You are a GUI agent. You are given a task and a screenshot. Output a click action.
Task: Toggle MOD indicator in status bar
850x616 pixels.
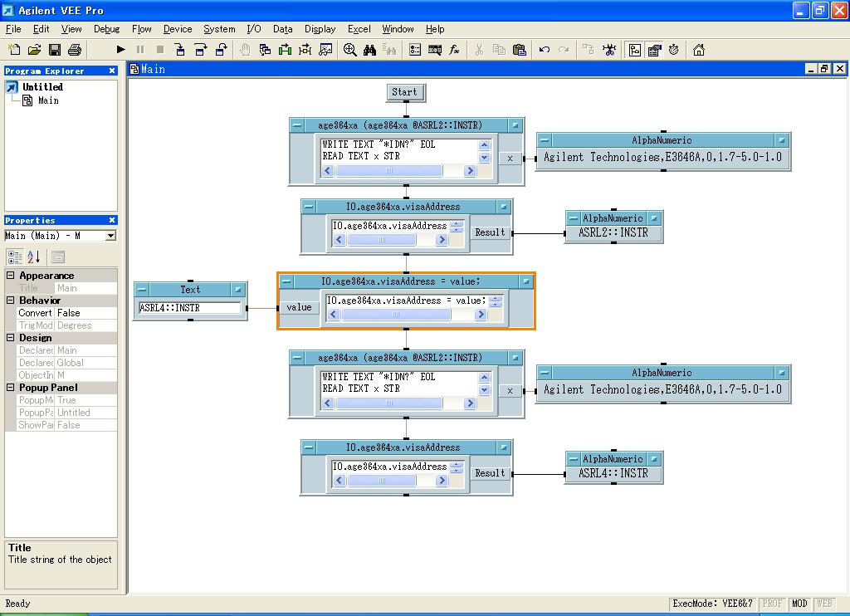click(799, 604)
